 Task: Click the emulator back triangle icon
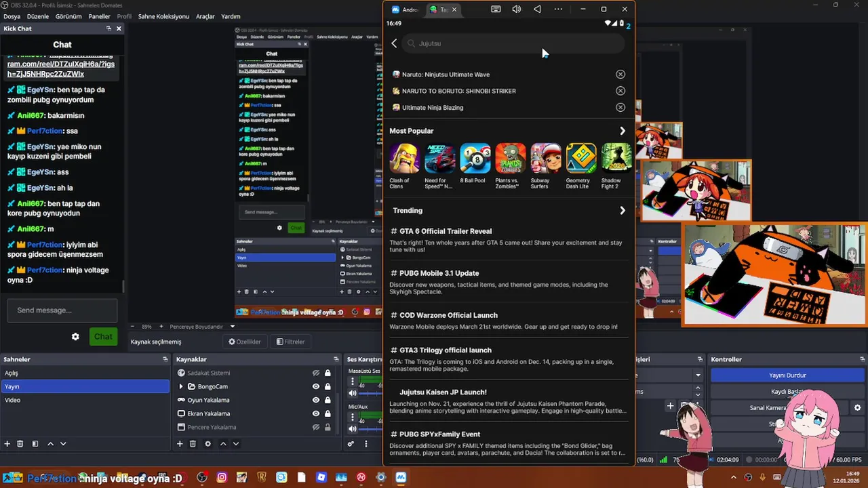[537, 9]
